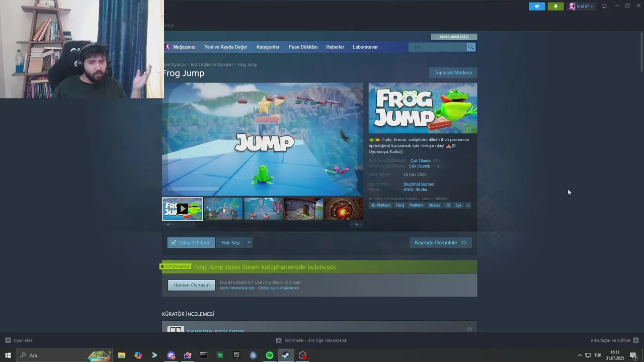Select the Eşli tag
Screen dimensions: 644x362
pos(458,205)
